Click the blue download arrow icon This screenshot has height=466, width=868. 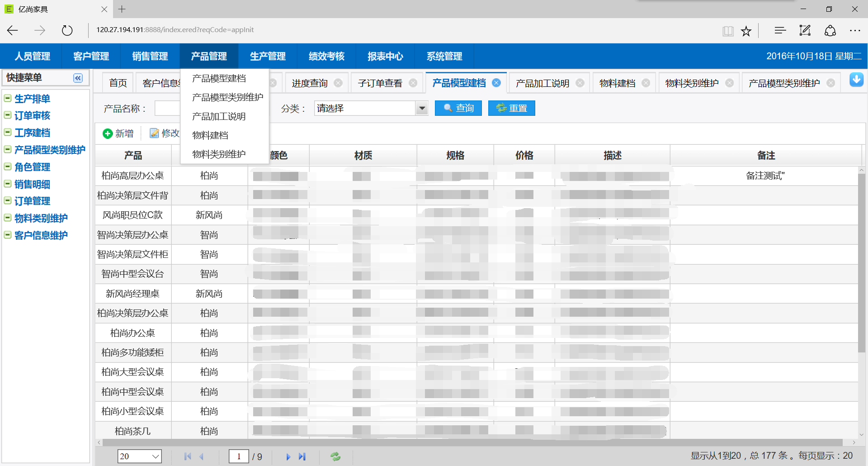click(x=856, y=80)
